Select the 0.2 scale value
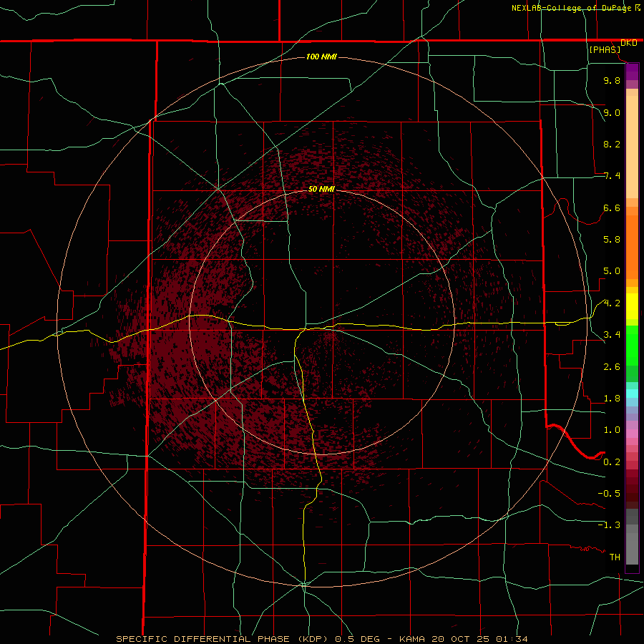 [612, 462]
